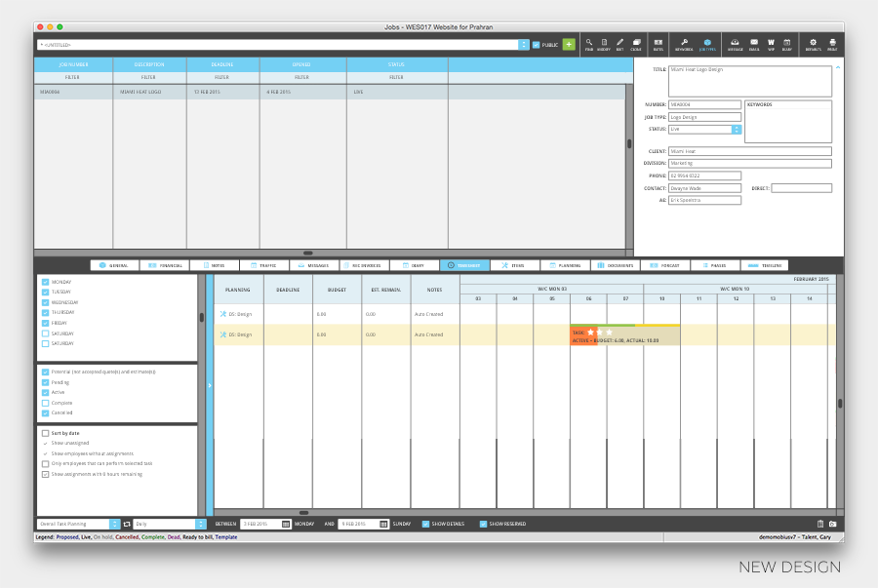Click the Contact field Dwayne Wade
Screen dimensions: 878x588
pos(704,188)
